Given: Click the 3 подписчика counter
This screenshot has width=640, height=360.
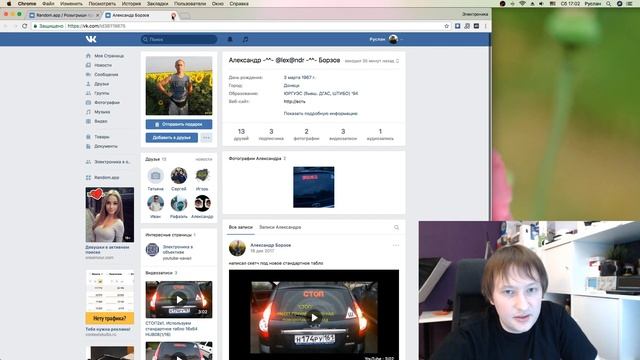Looking at the screenshot, I should [271, 134].
